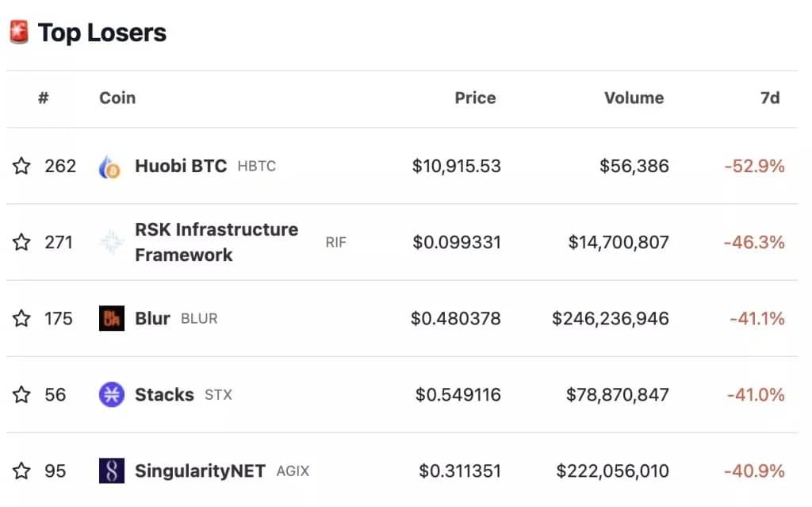The height and width of the screenshot is (507, 812).
Task: Click the SingularityNET logo icon
Action: click(x=111, y=471)
